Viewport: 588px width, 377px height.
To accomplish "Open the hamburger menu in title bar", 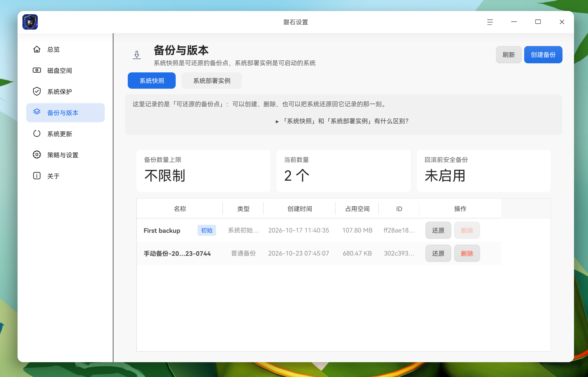I will click(490, 22).
